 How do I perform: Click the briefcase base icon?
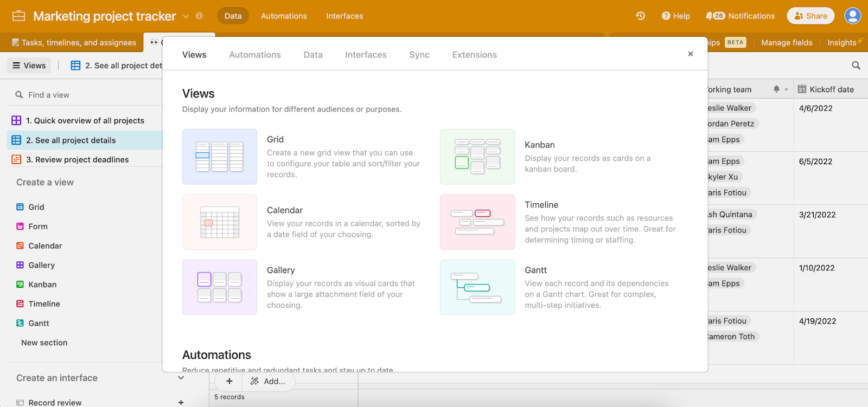(x=18, y=16)
